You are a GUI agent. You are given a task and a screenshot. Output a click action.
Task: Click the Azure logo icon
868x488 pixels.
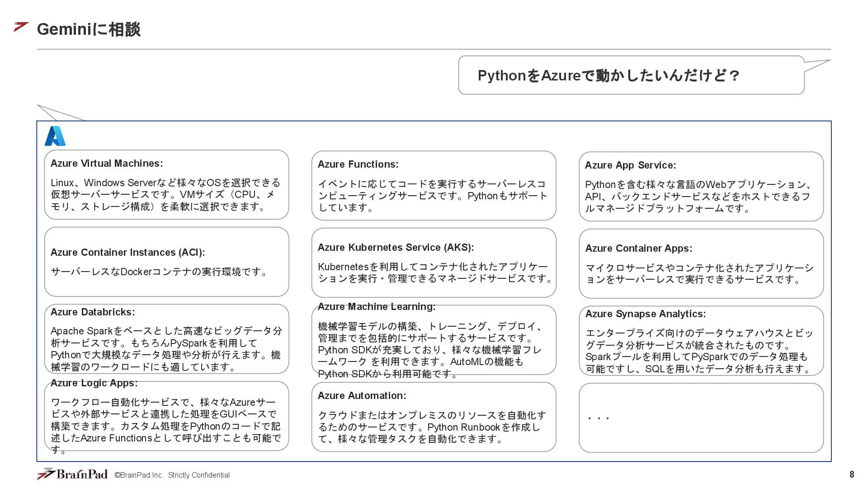pyautogui.click(x=55, y=136)
